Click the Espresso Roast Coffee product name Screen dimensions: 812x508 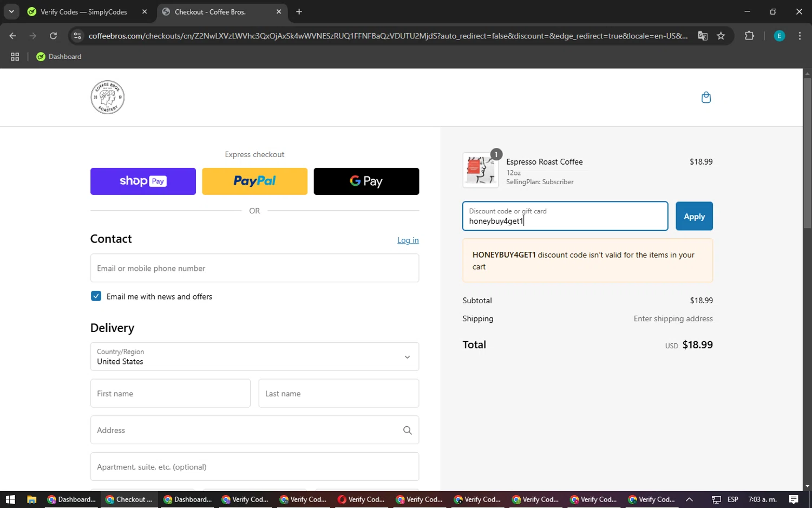545,161
